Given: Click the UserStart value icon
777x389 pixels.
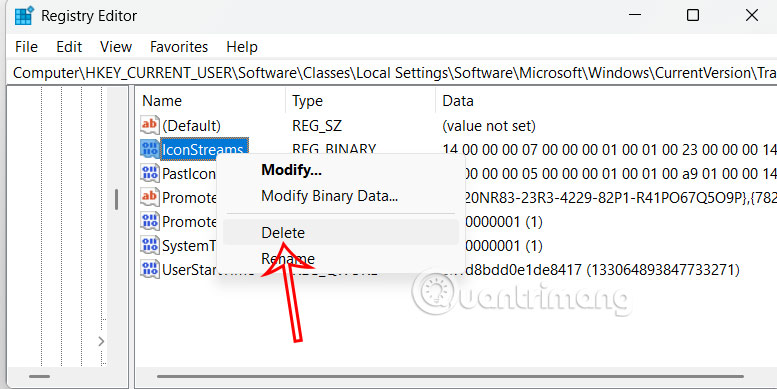Looking at the screenshot, I should click(x=150, y=269).
